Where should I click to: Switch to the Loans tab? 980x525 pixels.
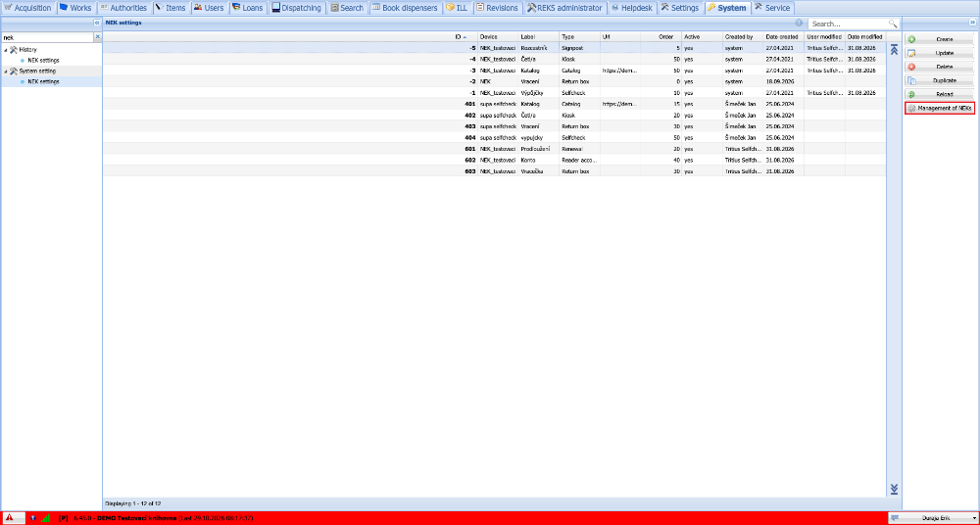(x=248, y=8)
